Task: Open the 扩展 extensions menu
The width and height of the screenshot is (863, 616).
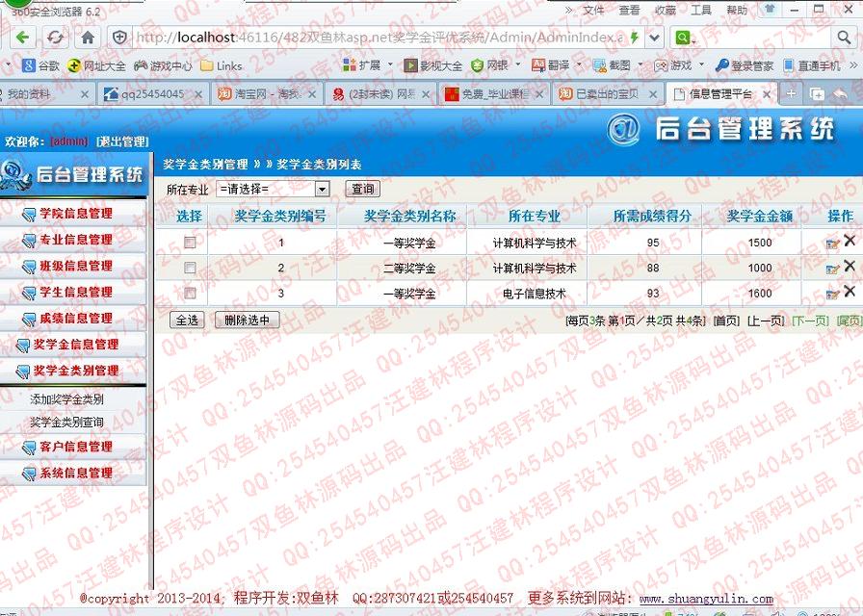Action: pyautogui.click(x=361, y=65)
